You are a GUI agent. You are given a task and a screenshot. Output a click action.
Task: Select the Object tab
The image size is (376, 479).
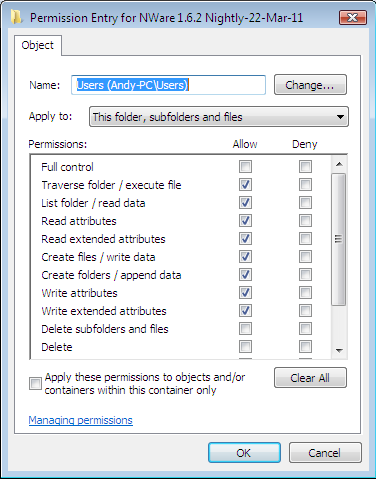38,45
